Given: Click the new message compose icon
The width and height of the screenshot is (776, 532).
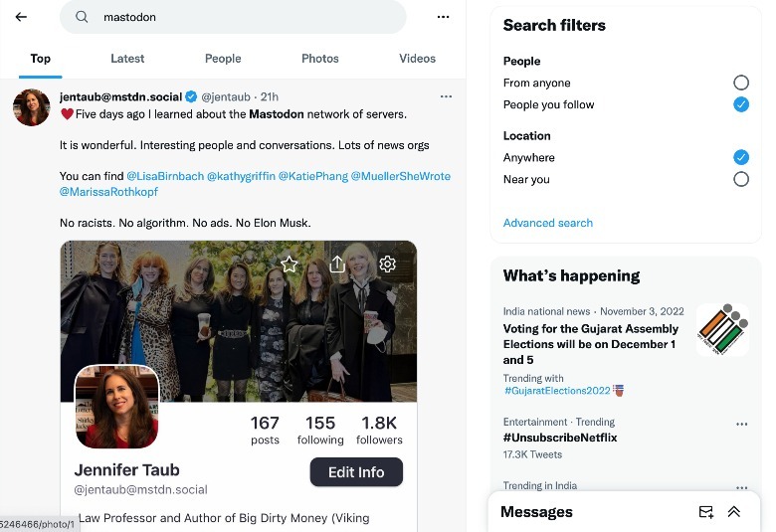Looking at the screenshot, I should pyautogui.click(x=706, y=512).
